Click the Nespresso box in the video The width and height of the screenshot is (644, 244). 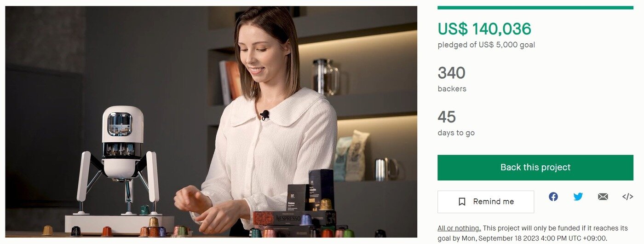(294, 218)
